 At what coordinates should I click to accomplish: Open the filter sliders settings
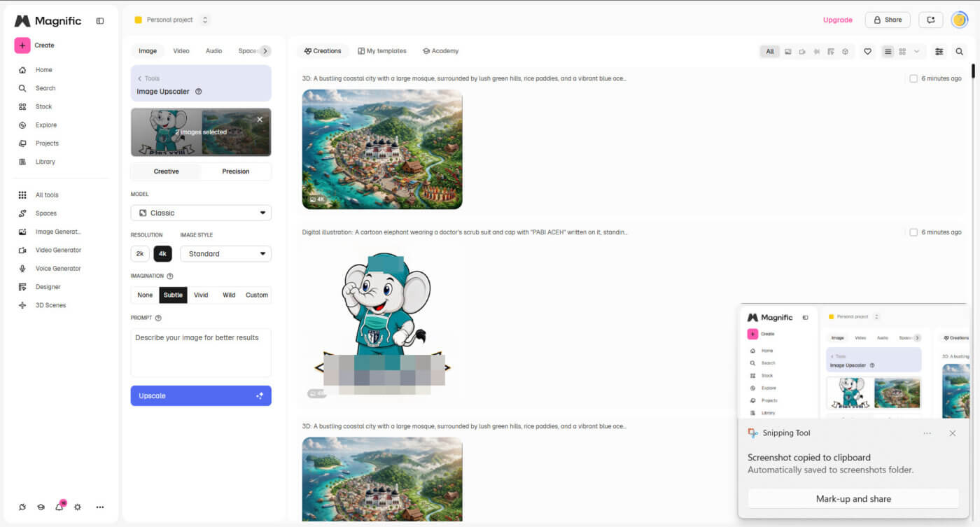coord(939,51)
